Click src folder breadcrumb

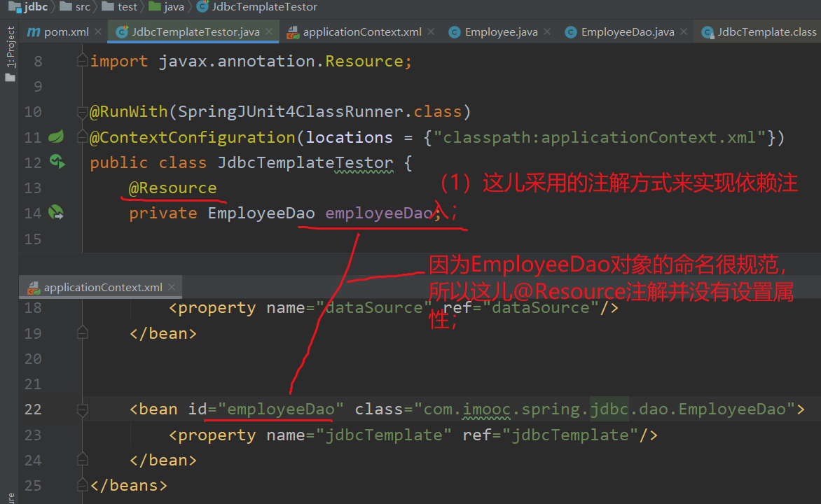point(76,7)
